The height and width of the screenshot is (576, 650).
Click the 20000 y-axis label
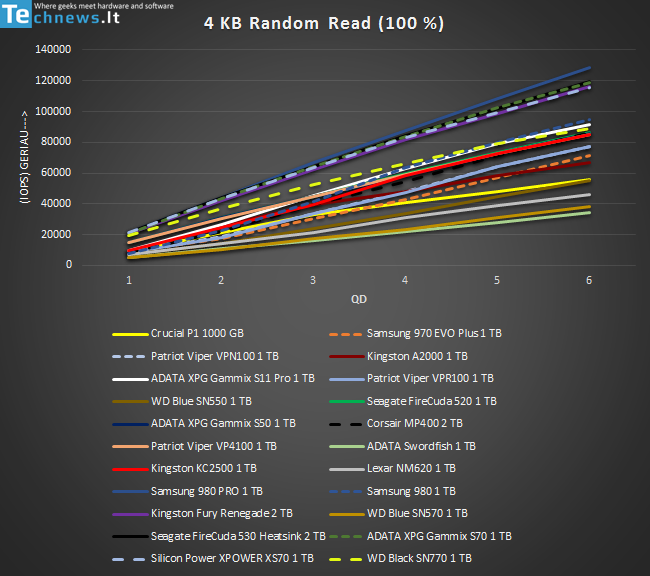[56, 234]
